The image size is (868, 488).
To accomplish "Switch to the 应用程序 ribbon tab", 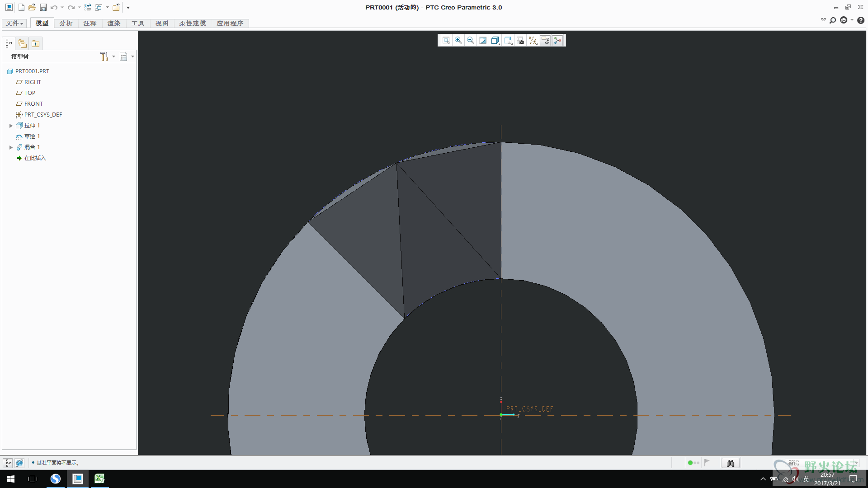I will coord(230,23).
